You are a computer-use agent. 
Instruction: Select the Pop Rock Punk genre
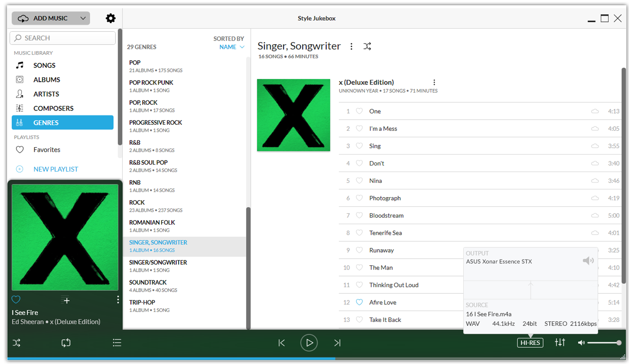[x=184, y=86]
